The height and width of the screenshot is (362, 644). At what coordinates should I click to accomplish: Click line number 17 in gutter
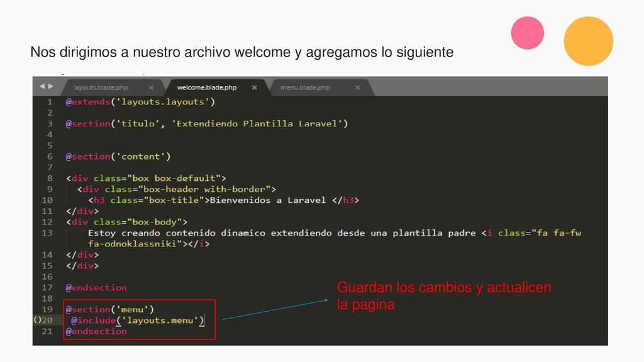coord(47,288)
